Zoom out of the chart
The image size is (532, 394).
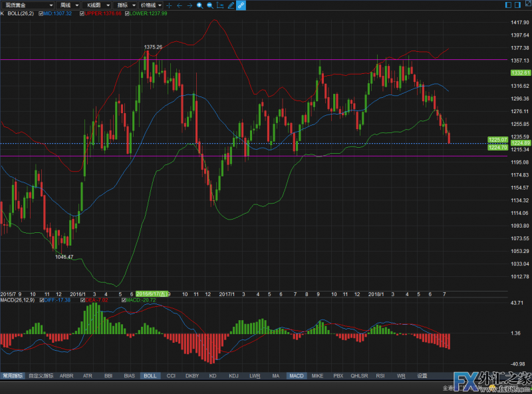click(x=210, y=5)
